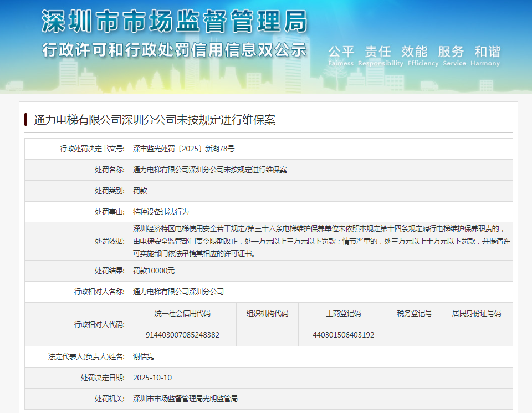Select the decision date 2025-10-10
The width and height of the screenshot is (532, 413).
click(x=152, y=378)
